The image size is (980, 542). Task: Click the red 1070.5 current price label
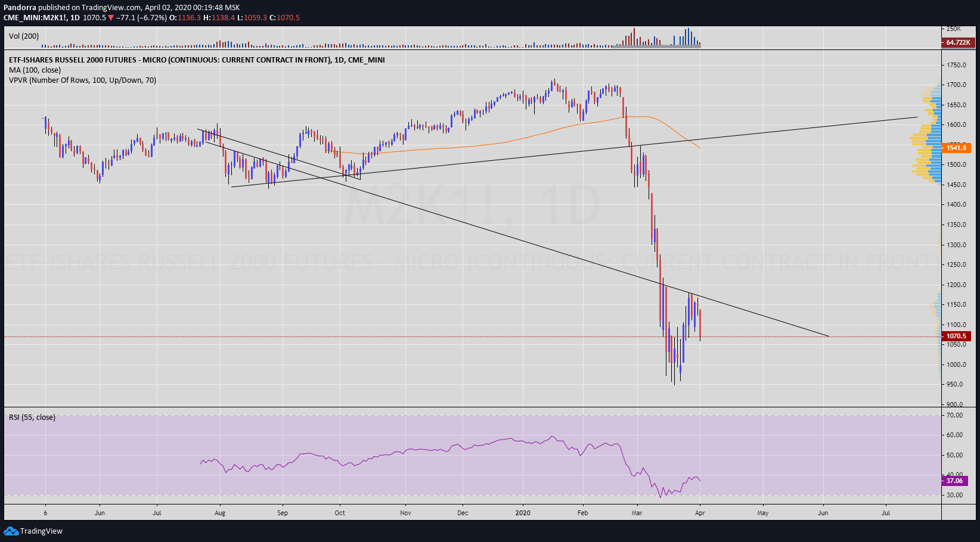tap(956, 336)
